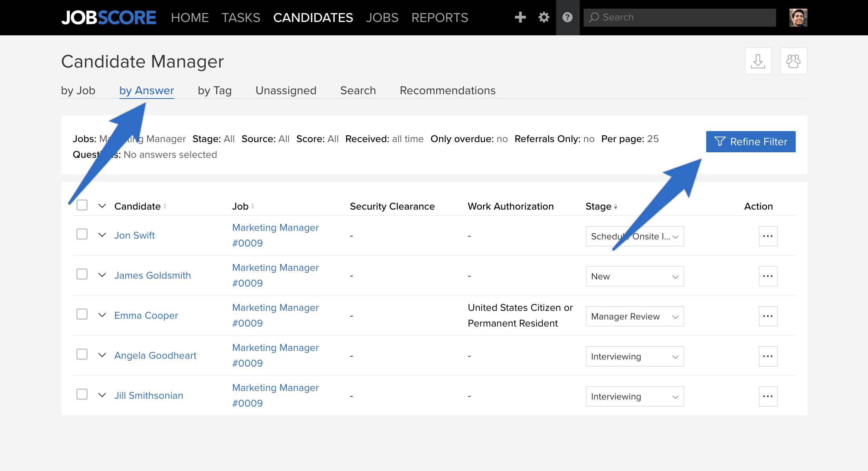Open Marketing Manager #0009 link for Emma Cooper
This screenshot has height=471, width=868.
coord(275,316)
